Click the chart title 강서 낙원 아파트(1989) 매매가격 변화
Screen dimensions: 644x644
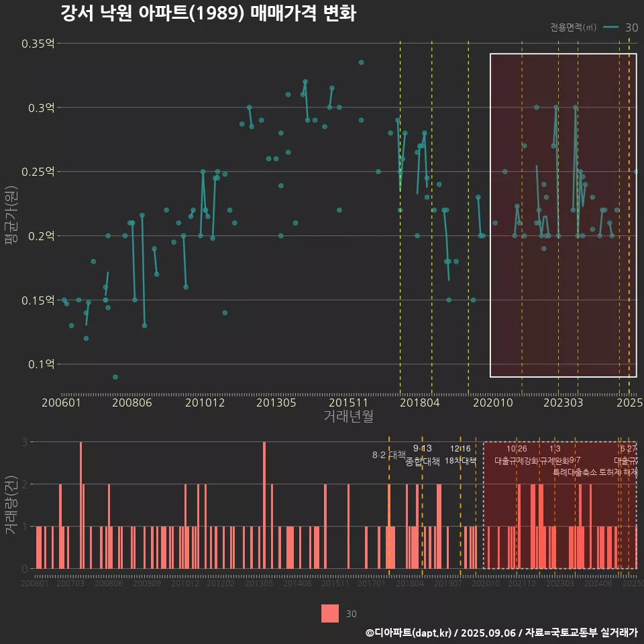208,13
